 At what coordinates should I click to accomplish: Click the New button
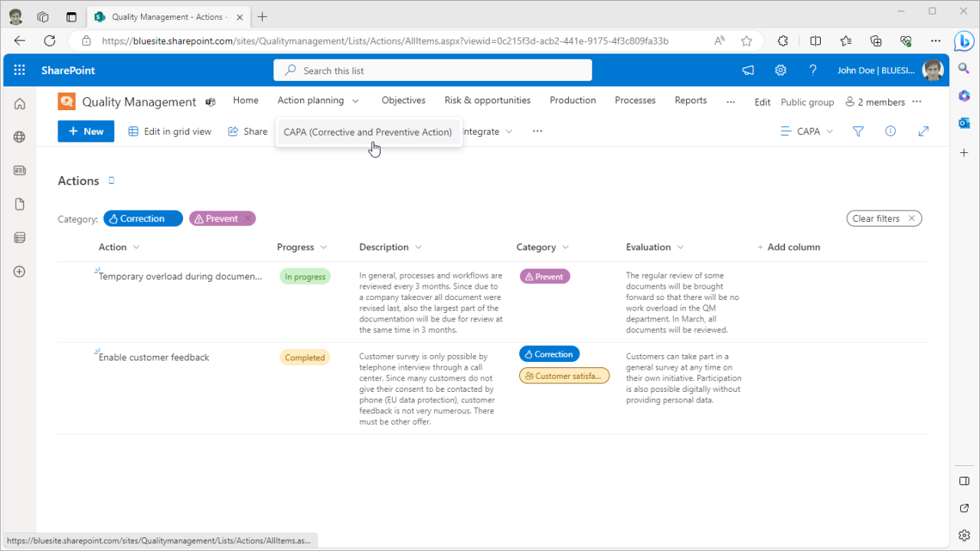tap(86, 132)
